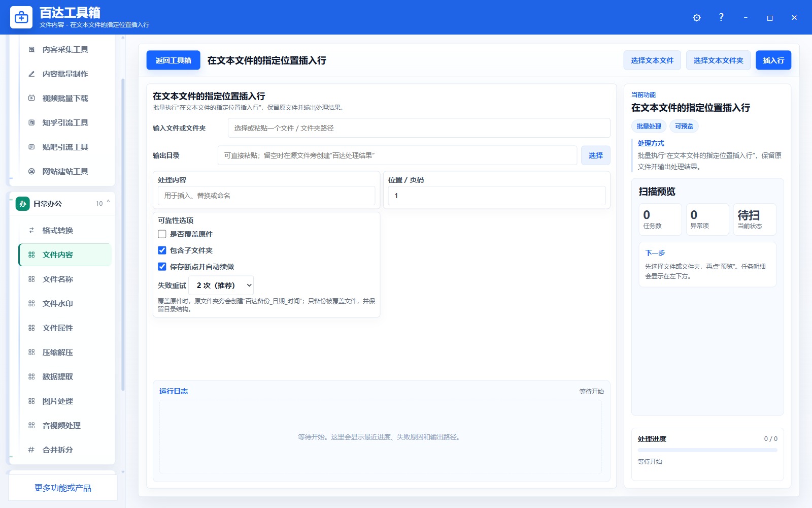Open the 更多功能或产品 link
This screenshot has height=508, width=812.
coord(63,488)
